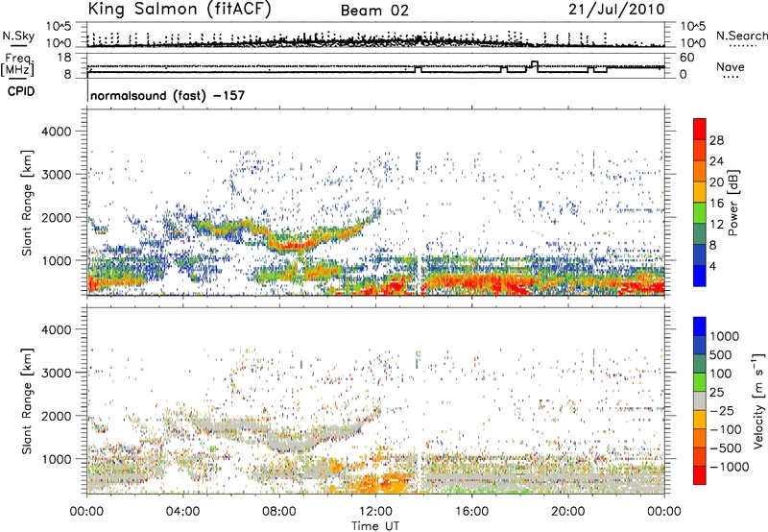
Task: Click the '08:00' time axis label
Action: click(x=279, y=512)
